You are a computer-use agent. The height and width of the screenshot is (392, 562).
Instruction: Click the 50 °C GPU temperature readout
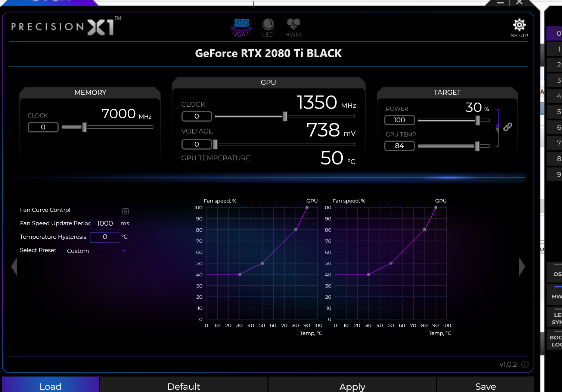tap(338, 158)
